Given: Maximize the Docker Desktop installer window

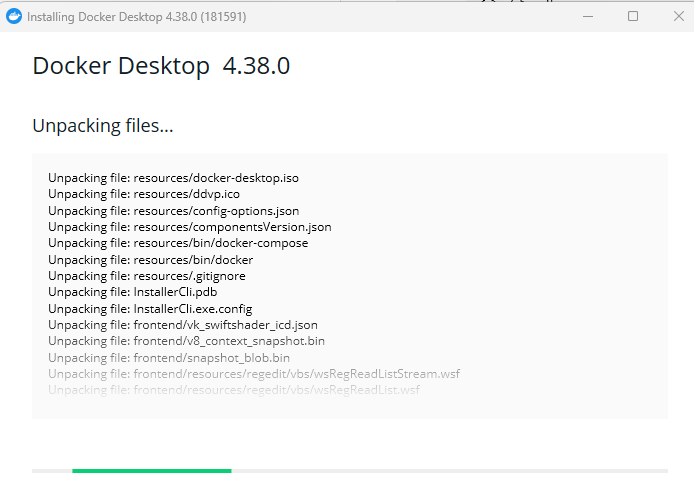Looking at the screenshot, I should pyautogui.click(x=633, y=16).
